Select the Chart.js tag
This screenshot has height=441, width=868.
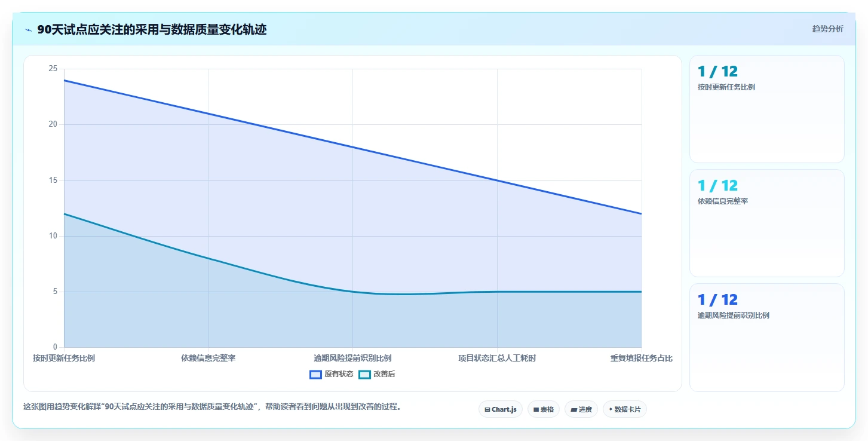point(501,409)
